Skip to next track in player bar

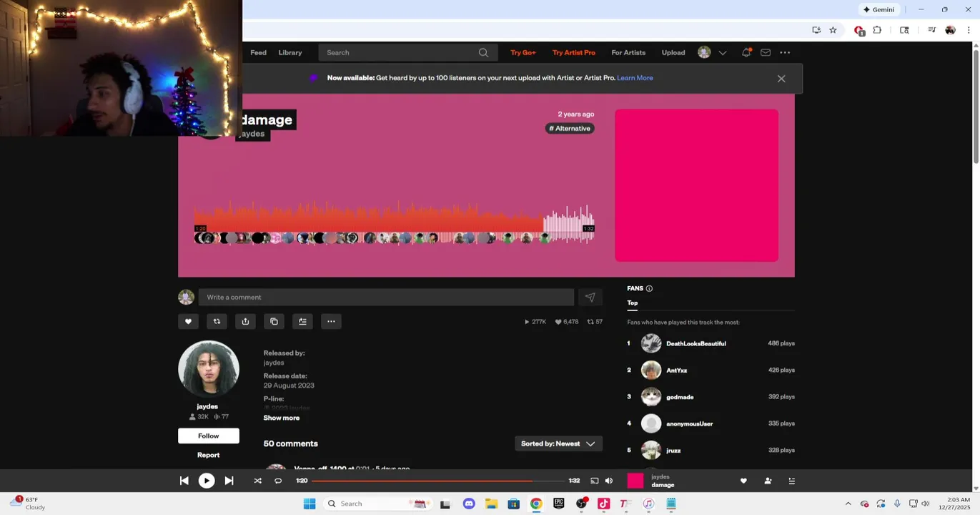pos(229,481)
